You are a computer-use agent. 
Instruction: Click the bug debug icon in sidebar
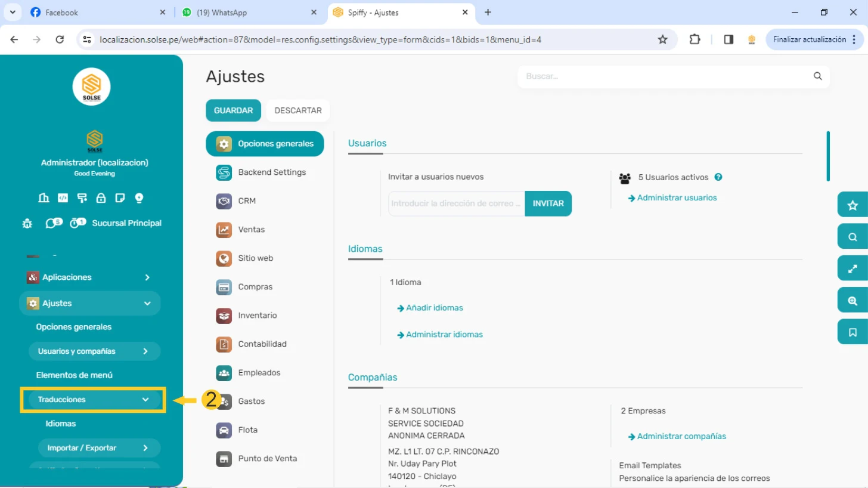tap(27, 224)
